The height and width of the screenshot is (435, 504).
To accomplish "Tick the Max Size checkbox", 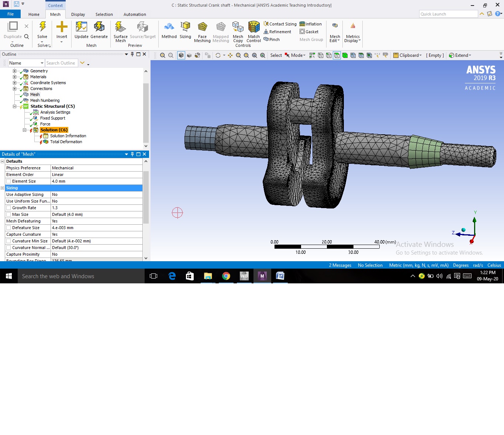I will [x=8, y=214].
